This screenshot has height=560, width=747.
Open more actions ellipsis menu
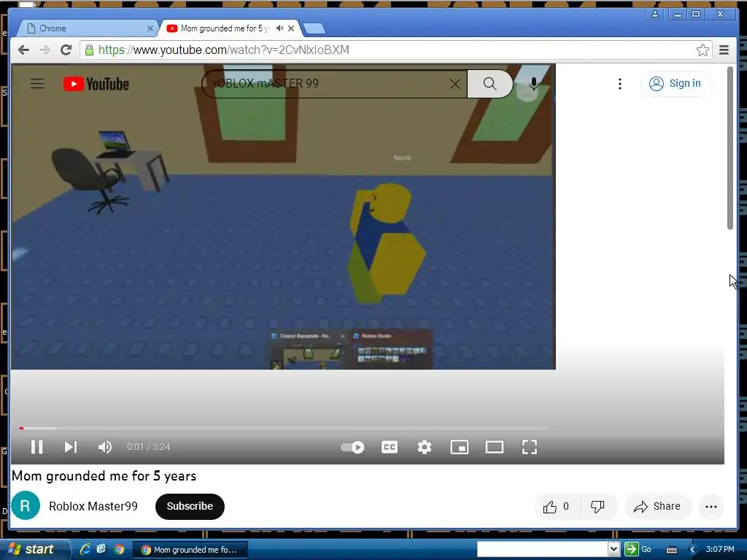(x=711, y=507)
